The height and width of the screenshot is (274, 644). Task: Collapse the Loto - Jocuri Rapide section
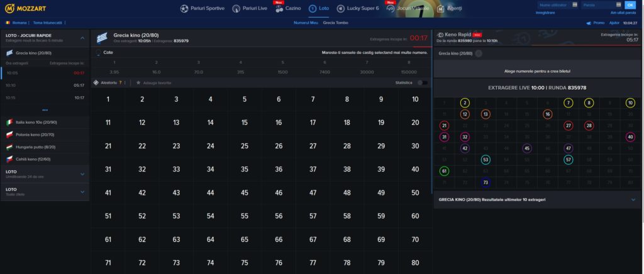82,38
